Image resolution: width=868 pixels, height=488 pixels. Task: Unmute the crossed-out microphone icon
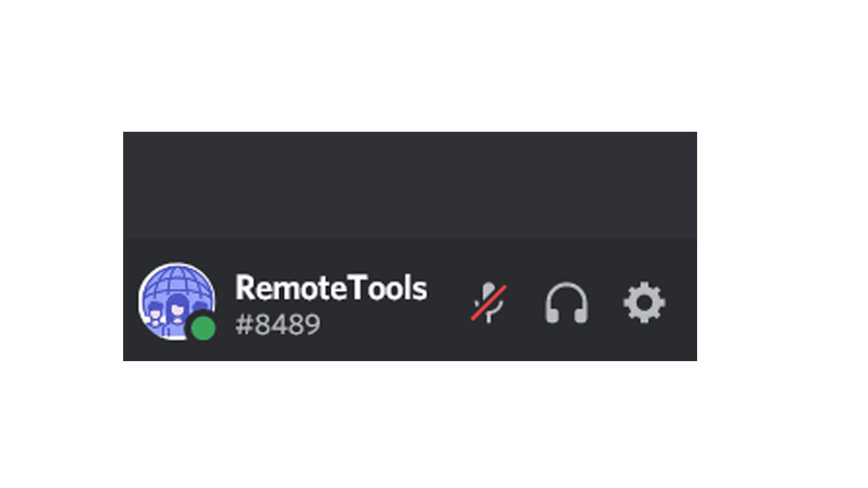[488, 303]
